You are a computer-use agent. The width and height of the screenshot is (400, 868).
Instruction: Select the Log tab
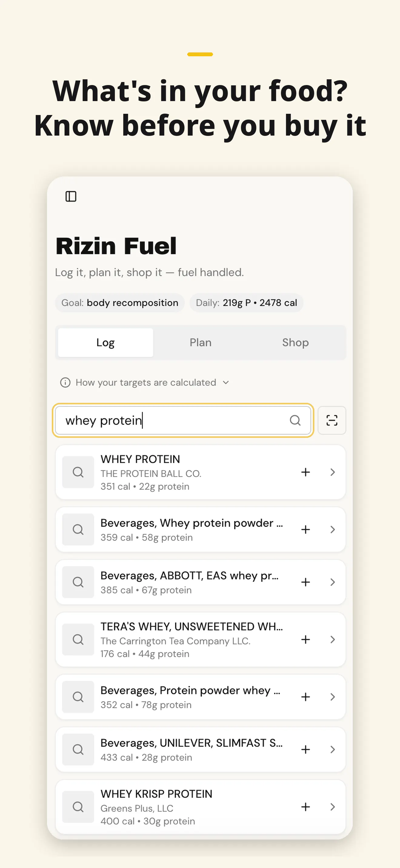105,342
